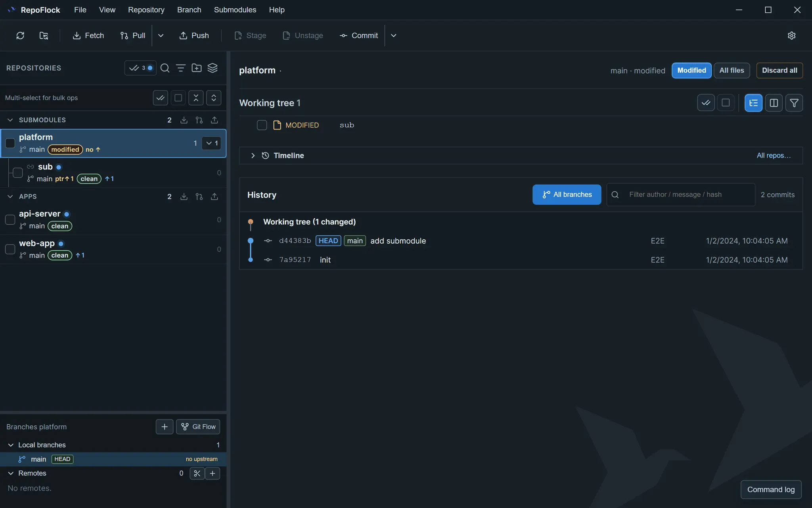
Task: Pull all repos in the SUBMODULES group
Action: click(x=199, y=120)
